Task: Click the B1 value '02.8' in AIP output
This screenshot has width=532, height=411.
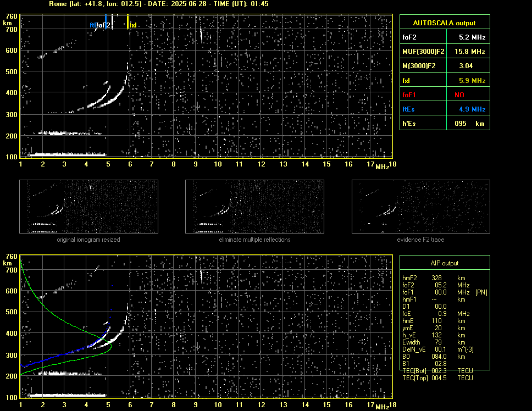Action: (440, 364)
